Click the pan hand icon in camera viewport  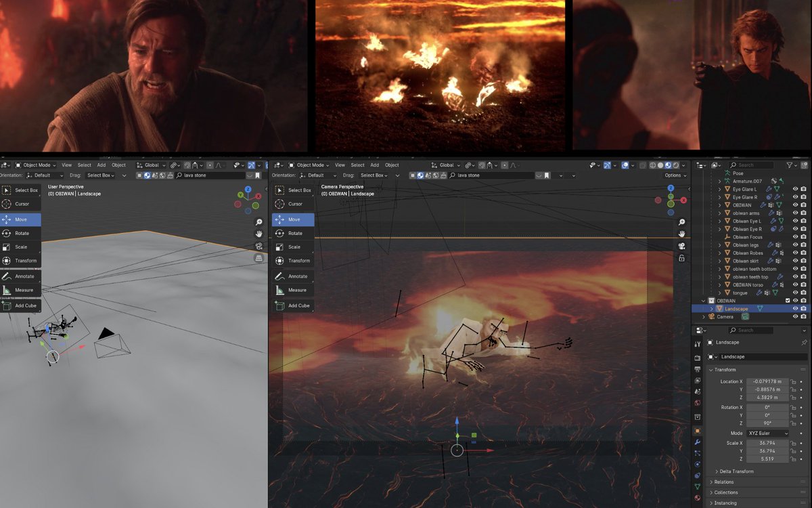(x=682, y=234)
